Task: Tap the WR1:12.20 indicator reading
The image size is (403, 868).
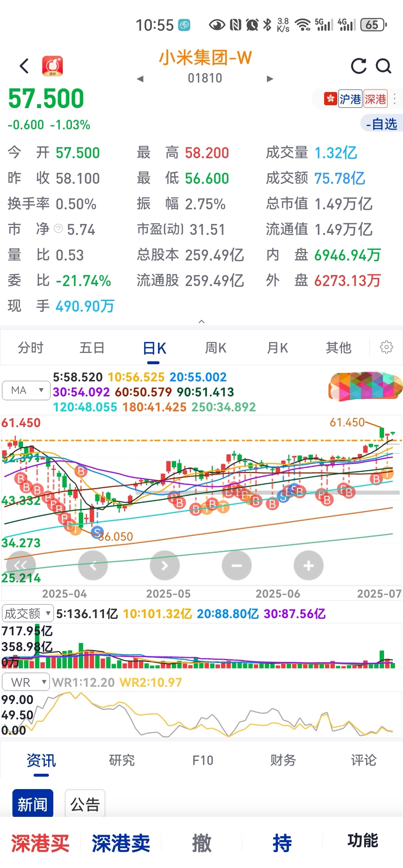Action: tap(84, 682)
